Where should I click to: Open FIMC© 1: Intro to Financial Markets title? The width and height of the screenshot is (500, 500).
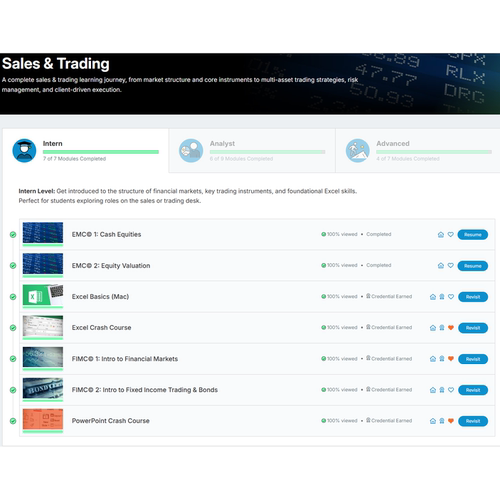point(125,359)
